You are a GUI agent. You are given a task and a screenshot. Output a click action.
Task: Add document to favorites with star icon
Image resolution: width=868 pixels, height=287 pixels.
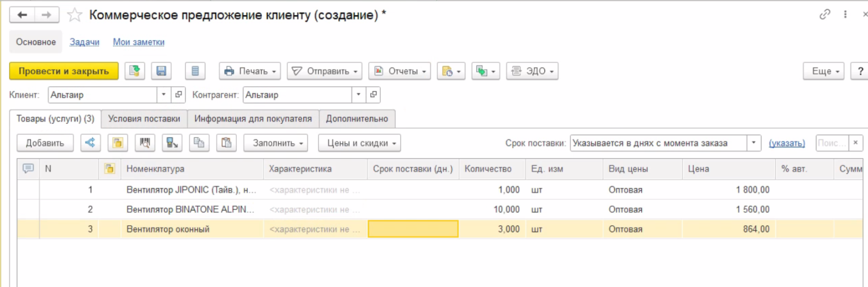pos(74,15)
